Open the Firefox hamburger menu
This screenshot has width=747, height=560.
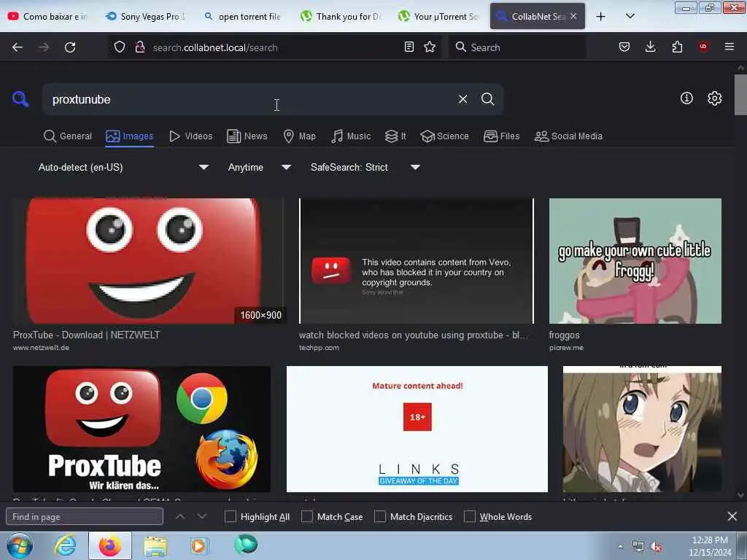coord(729,47)
